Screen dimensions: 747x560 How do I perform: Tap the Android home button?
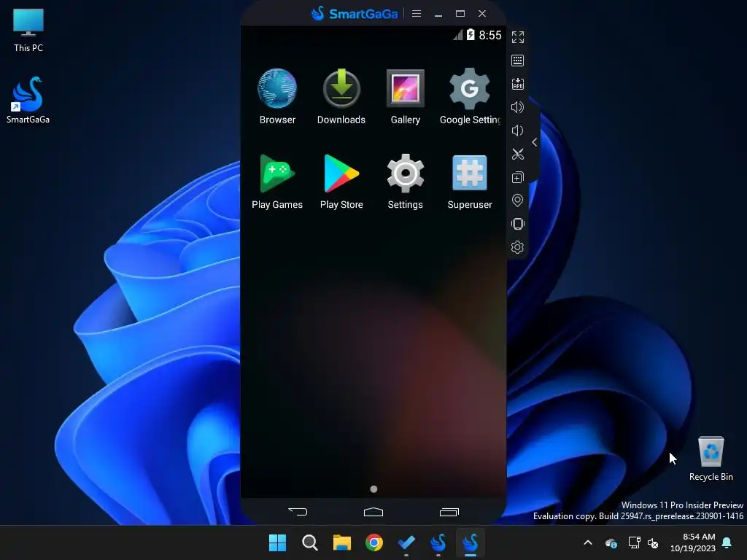(373, 512)
